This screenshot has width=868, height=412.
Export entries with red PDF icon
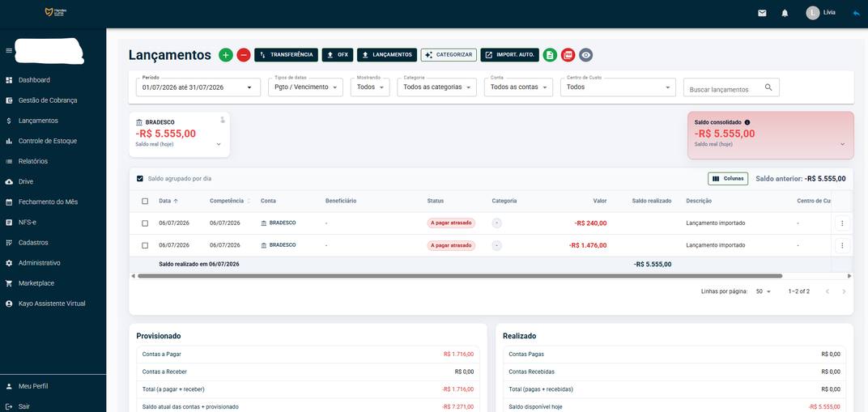(x=568, y=55)
